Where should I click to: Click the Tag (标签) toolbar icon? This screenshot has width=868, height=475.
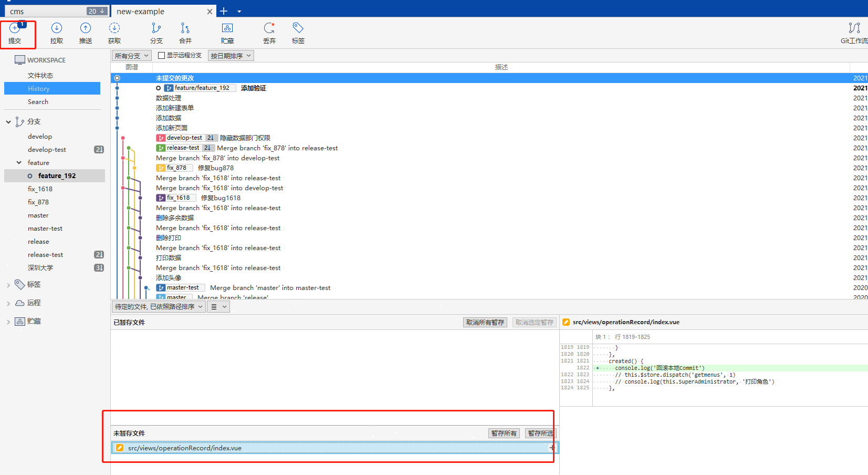pos(298,33)
